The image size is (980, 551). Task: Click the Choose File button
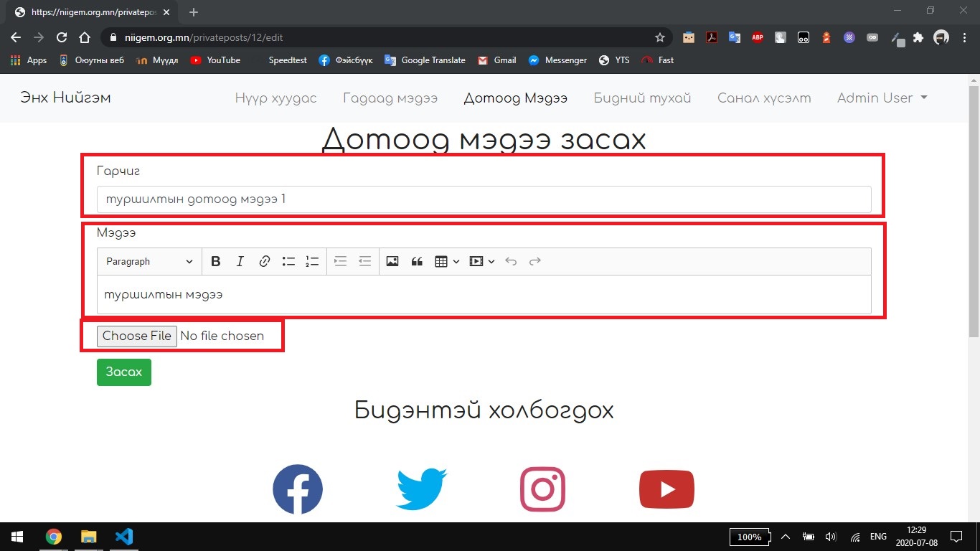pos(137,336)
